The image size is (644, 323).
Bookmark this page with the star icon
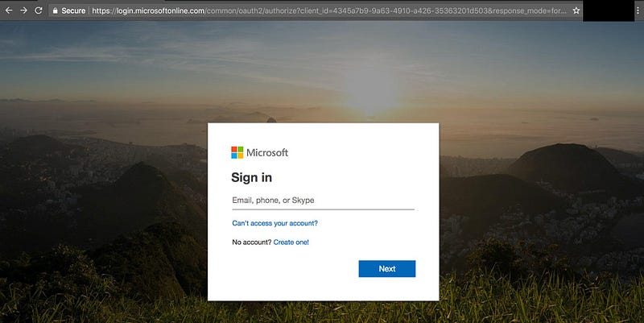pos(576,10)
